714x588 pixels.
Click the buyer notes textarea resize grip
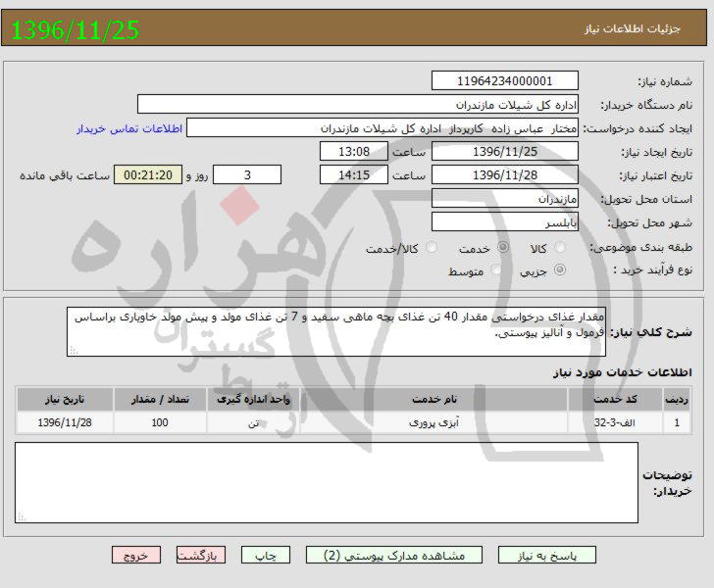21,517
